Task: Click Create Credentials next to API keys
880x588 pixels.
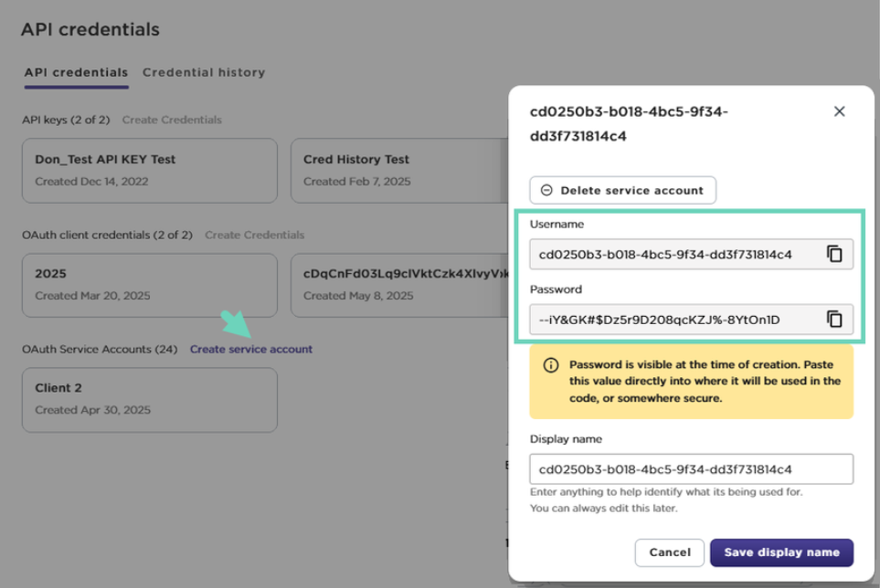Action: pos(172,120)
